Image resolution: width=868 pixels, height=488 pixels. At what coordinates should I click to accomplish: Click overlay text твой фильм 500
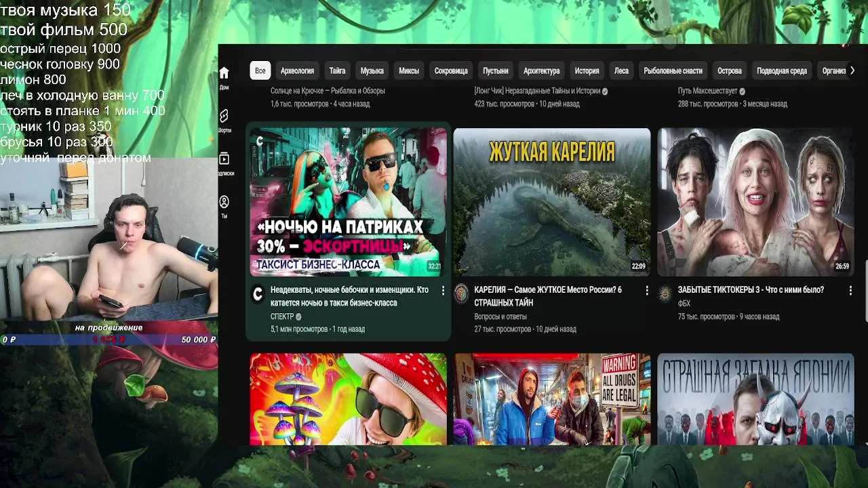64,30
